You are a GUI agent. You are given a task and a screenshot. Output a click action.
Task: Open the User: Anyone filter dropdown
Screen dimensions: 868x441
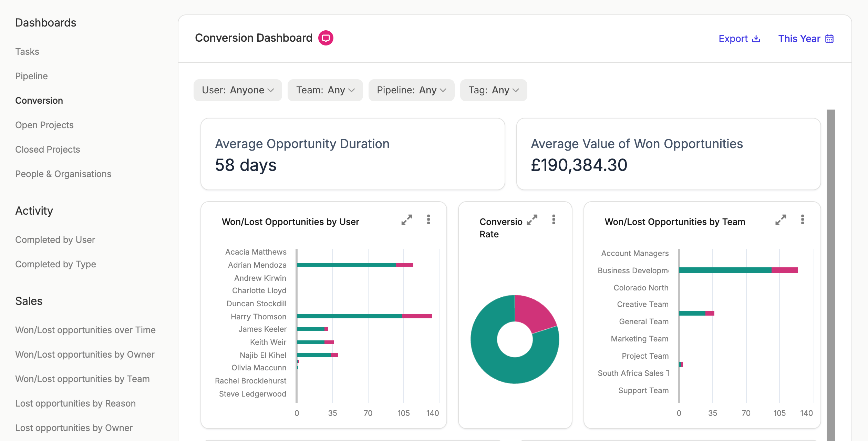(238, 90)
